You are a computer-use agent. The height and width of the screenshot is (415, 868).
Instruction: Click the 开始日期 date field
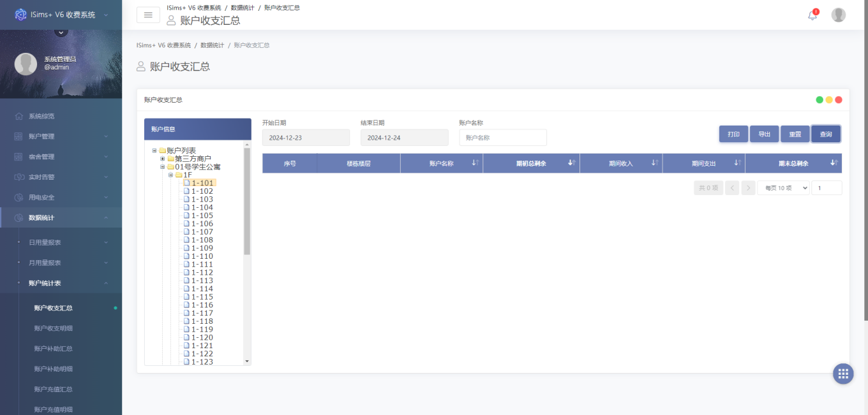click(x=306, y=138)
